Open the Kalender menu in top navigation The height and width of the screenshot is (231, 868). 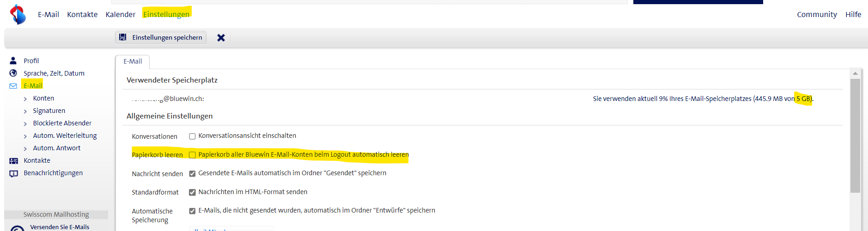(x=120, y=14)
